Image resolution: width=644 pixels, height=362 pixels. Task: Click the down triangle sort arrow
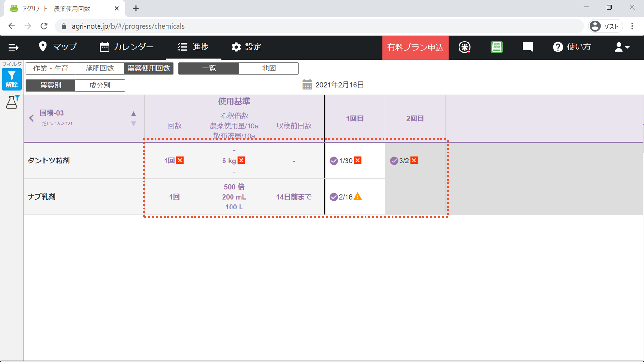[x=134, y=124]
